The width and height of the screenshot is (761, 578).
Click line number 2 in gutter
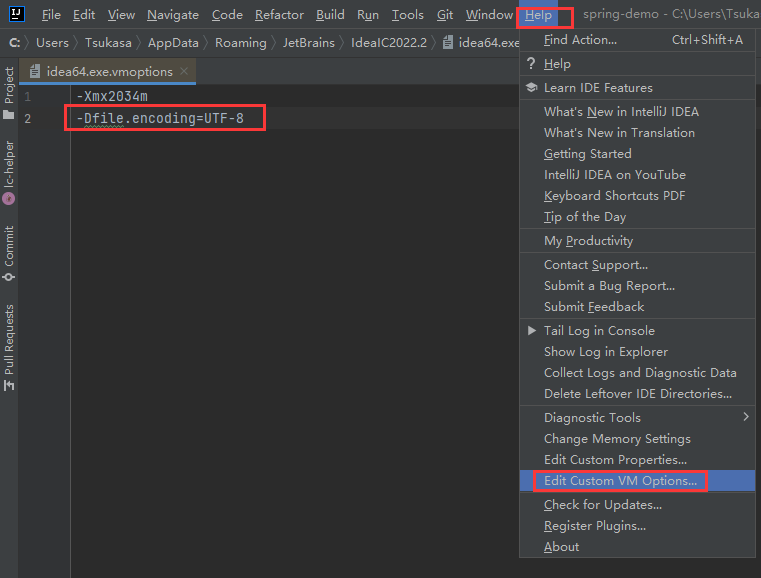pos(28,118)
